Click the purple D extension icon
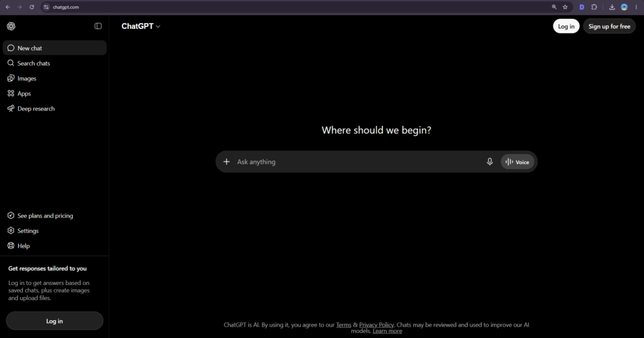 point(582,7)
